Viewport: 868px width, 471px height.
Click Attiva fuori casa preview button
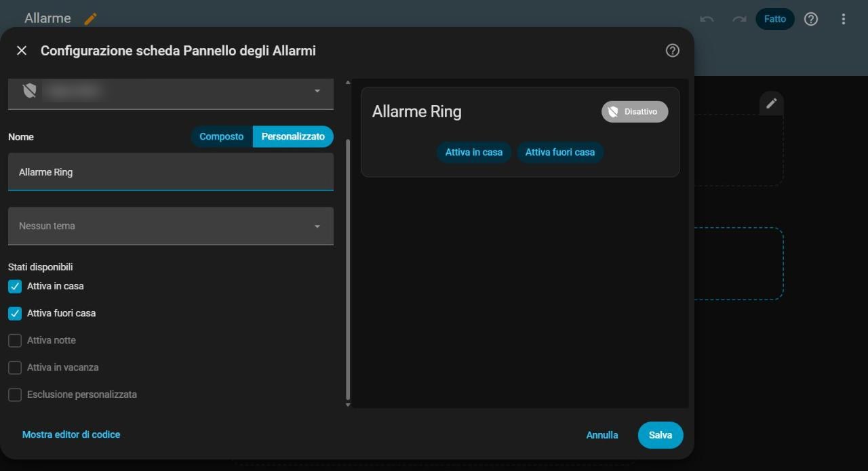point(560,152)
